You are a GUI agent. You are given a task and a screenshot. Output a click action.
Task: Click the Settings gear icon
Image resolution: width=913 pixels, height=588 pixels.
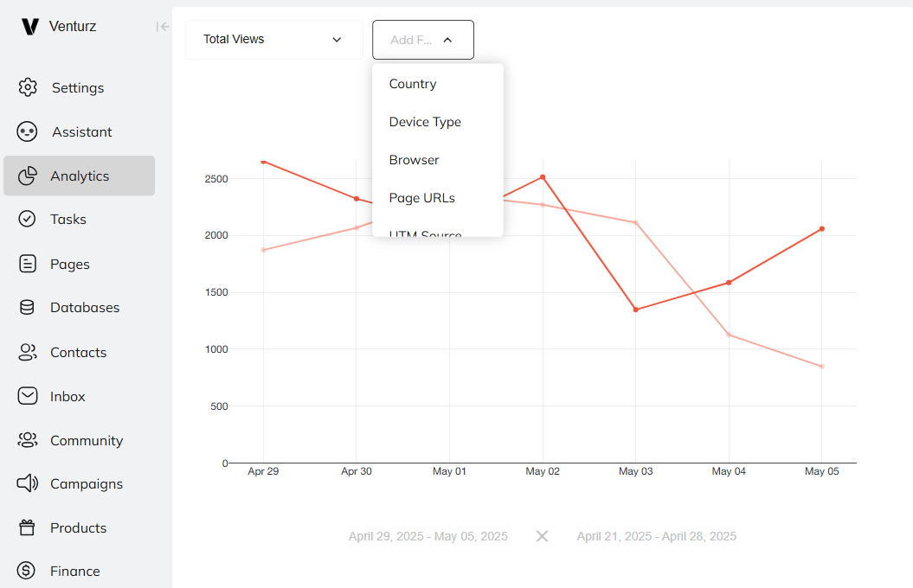point(28,87)
